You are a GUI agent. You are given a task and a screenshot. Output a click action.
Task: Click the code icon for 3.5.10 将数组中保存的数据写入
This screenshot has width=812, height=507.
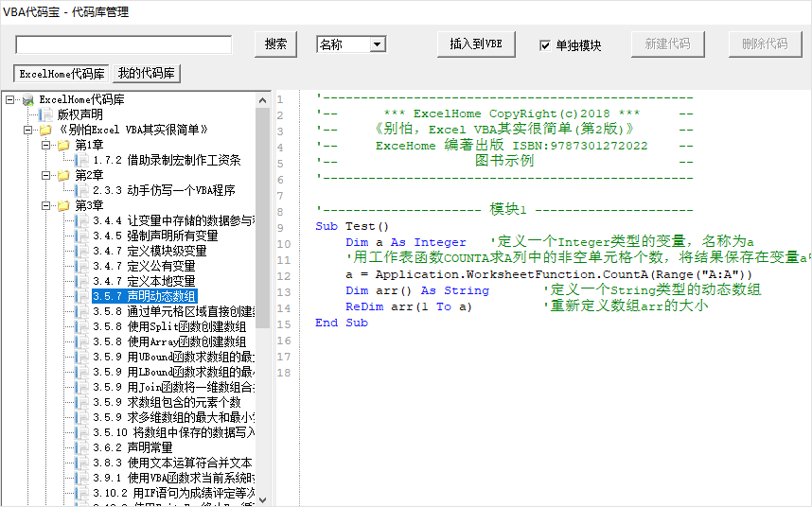click(x=81, y=432)
